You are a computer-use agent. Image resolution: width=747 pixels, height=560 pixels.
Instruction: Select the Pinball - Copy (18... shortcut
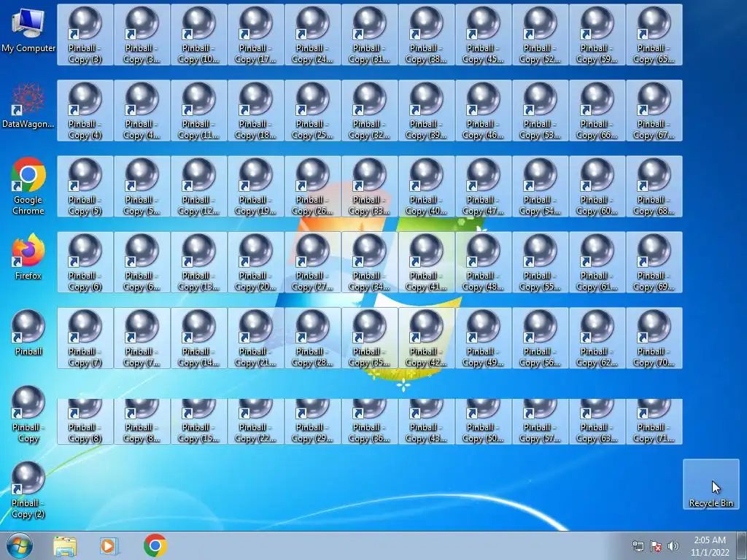click(x=256, y=111)
